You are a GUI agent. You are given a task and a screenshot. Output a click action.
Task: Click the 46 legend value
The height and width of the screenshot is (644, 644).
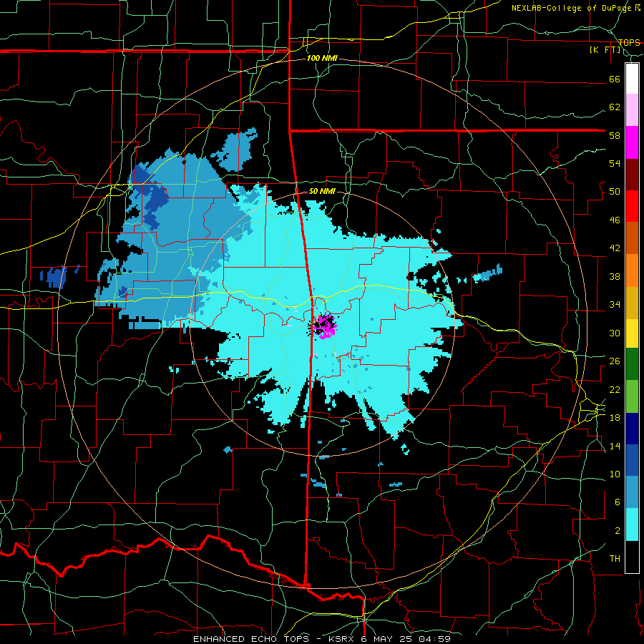pos(615,220)
